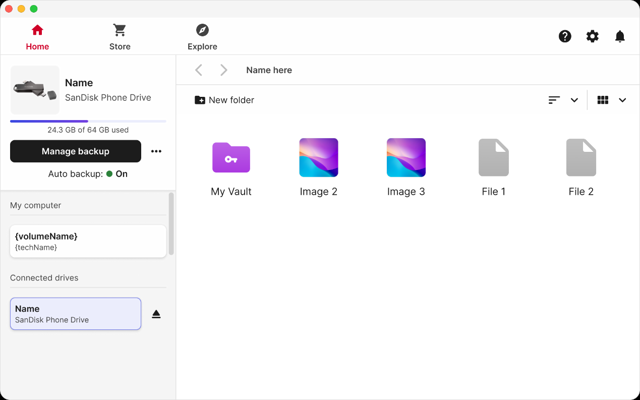Minimize the window with yellow button
This screenshot has width=640, height=400.
(21, 9)
